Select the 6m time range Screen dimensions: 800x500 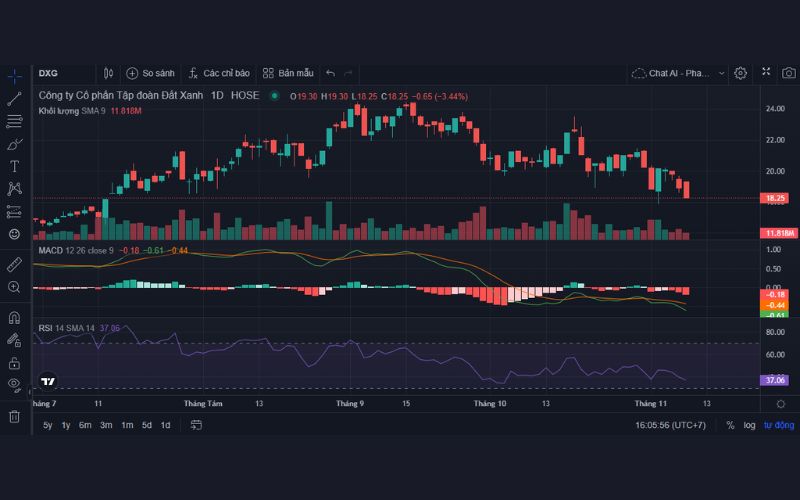pos(85,425)
